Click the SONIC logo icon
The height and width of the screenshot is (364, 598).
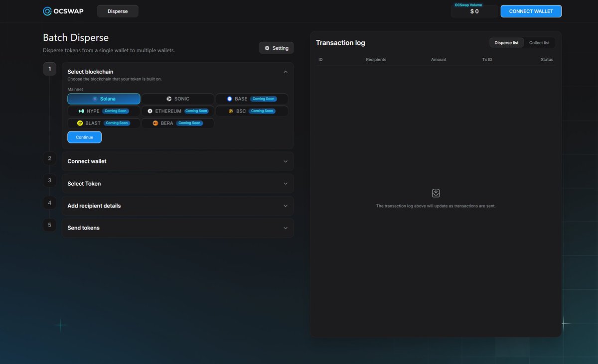(x=169, y=99)
